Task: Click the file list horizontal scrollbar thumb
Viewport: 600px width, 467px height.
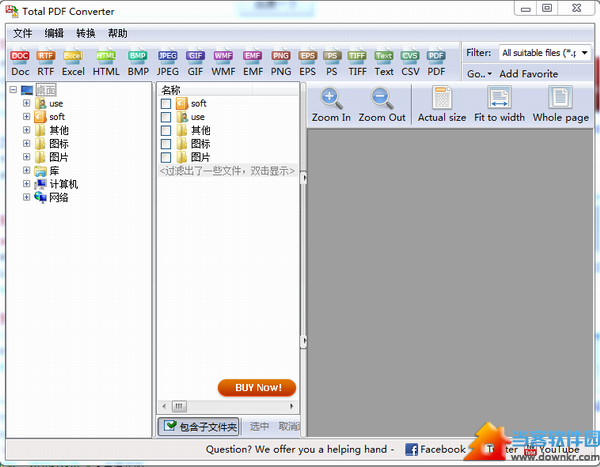Action: (179, 406)
